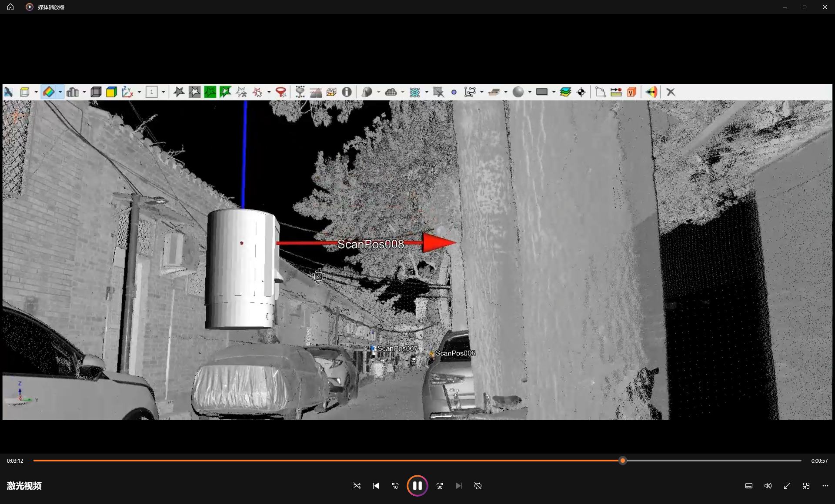
Task: Click the X icon at toolbar end
Action: pos(671,92)
